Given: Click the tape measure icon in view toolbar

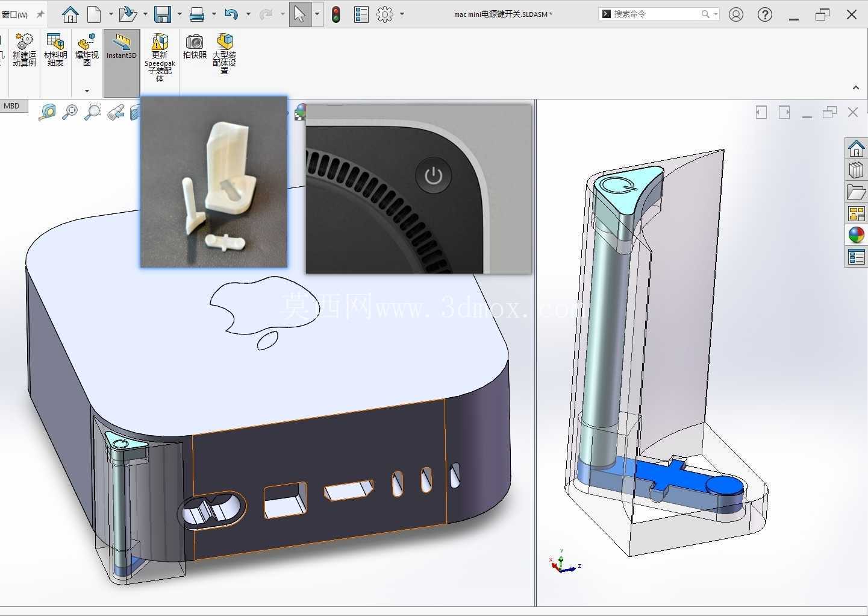Looking at the screenshot, I should pos(47,112).
